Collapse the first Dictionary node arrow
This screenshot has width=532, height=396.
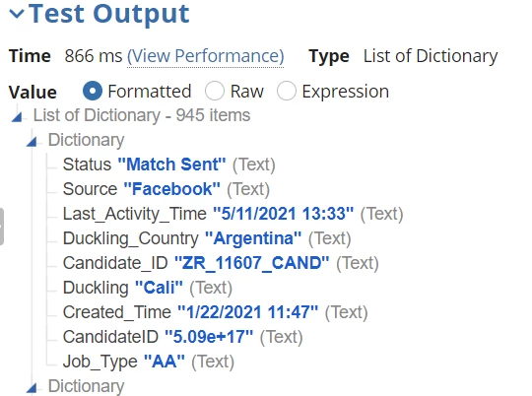click(x=32, y=142)
